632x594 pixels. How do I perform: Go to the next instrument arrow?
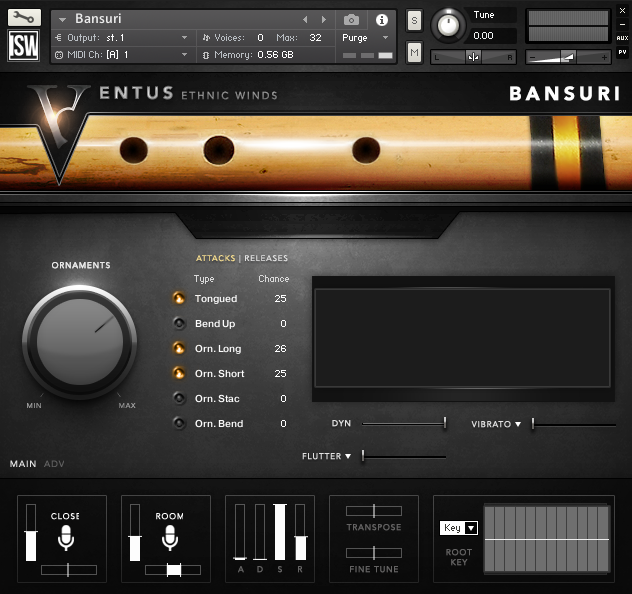coord(323,20)
